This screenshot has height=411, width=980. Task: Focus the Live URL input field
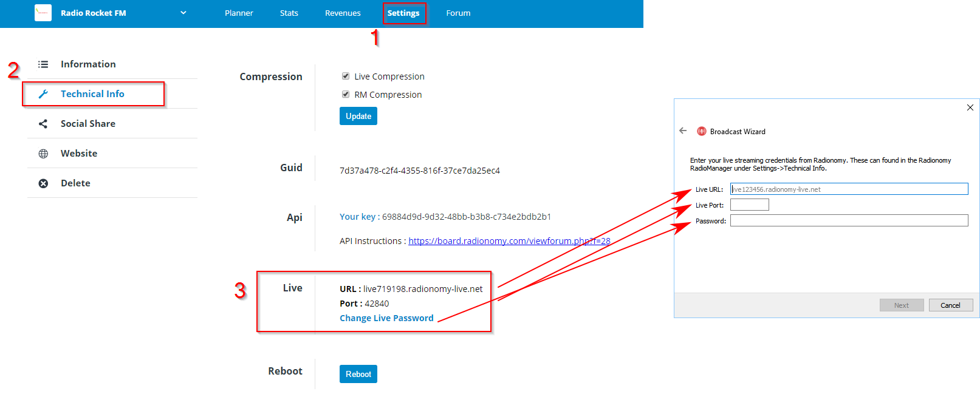pyautogui.click(x=849, y=189)
